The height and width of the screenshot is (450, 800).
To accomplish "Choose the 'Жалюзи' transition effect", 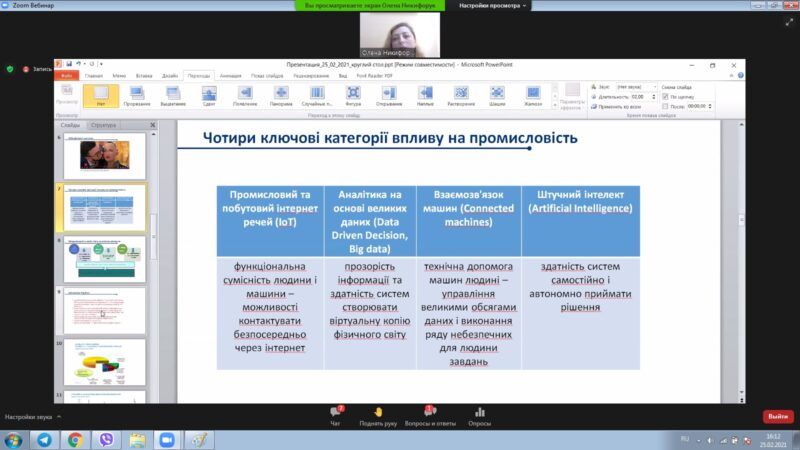I will [x=533, y=95].
